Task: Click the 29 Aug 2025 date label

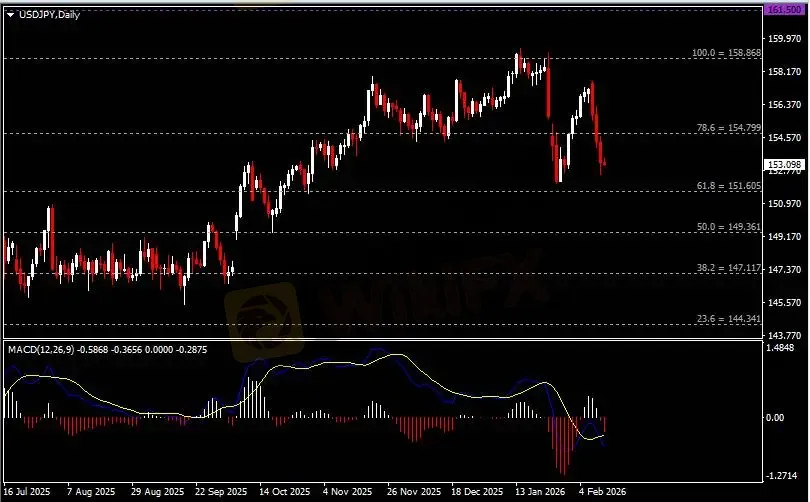Action: tap(158, 491)
